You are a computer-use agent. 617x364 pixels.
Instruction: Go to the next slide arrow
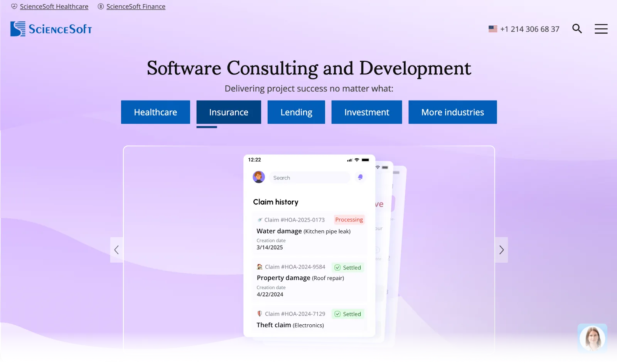(501, 250)
